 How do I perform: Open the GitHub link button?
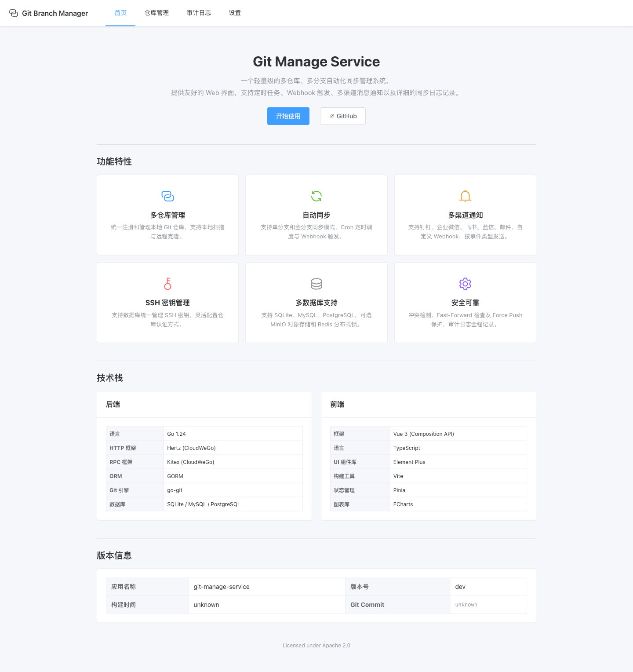click(343, 116)
